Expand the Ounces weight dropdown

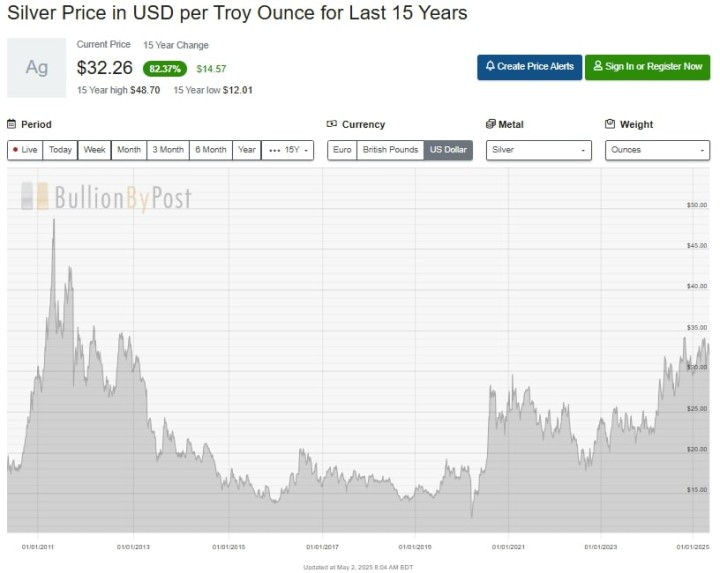[657, 150]
